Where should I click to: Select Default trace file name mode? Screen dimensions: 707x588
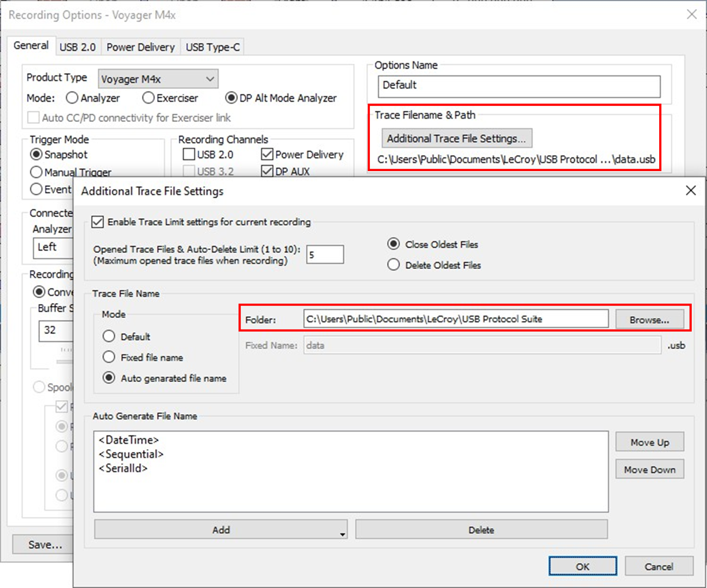pyautogui.click(x=109, y=336)
